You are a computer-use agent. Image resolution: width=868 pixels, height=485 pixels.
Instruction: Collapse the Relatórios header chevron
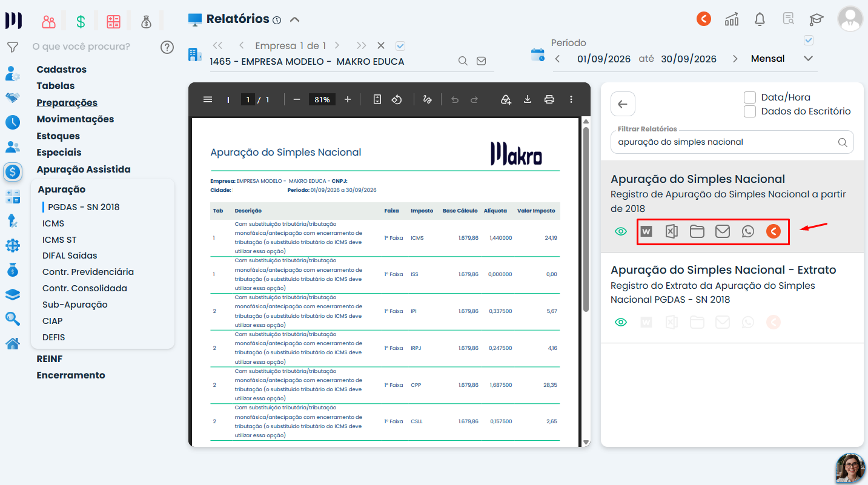295,19
